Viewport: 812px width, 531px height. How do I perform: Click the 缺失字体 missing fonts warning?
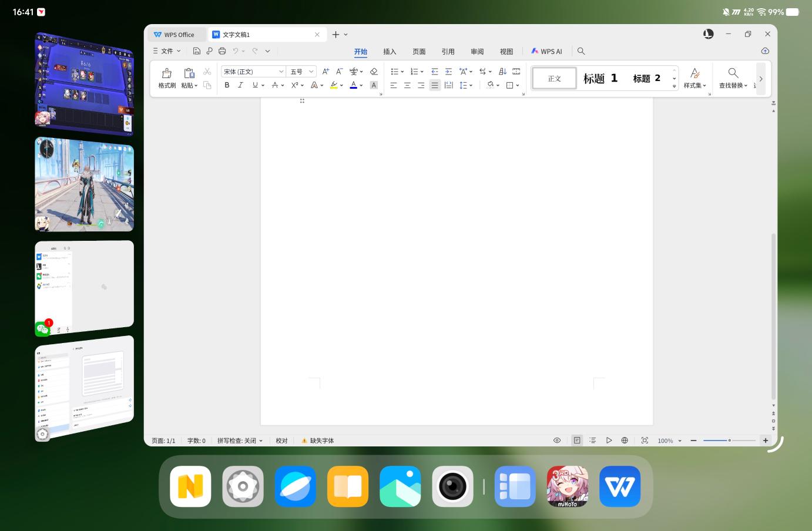(x=317, y=441)
